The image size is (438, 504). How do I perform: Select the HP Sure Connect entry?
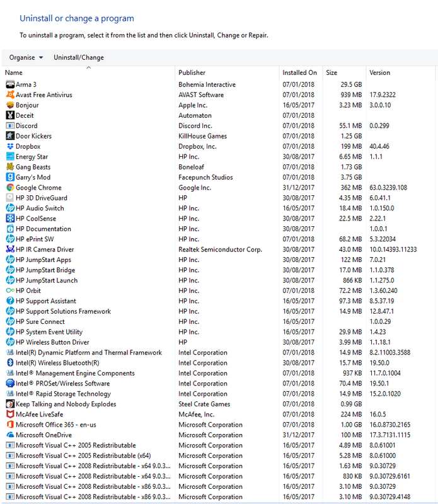pyautogui.click(x=219, y=321)
